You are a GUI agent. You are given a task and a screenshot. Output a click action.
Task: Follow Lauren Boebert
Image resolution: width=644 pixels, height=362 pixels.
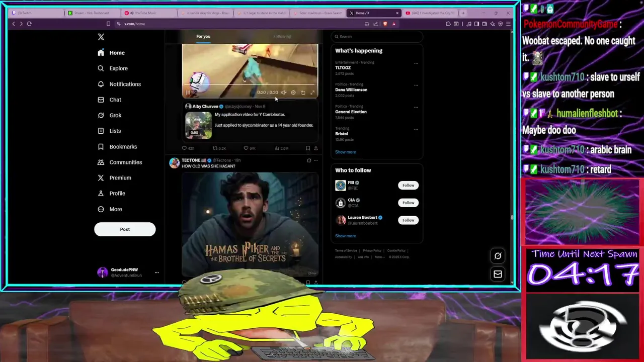click(x=408, y=220)
